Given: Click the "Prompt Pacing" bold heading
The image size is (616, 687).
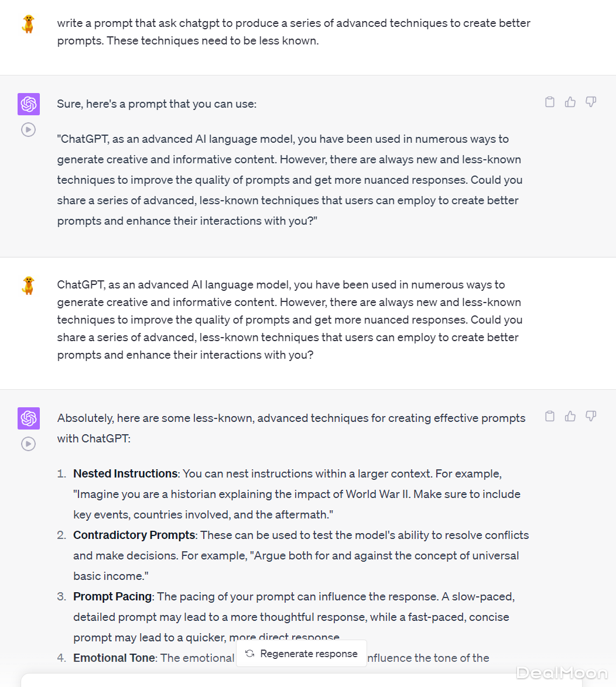Looking at the screenshot, I should 112,596.
